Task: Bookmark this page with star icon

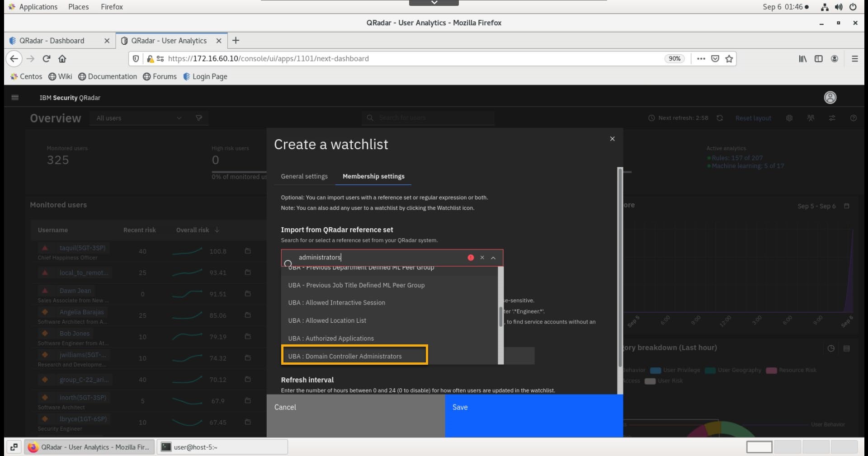Action: pos(729,59)
